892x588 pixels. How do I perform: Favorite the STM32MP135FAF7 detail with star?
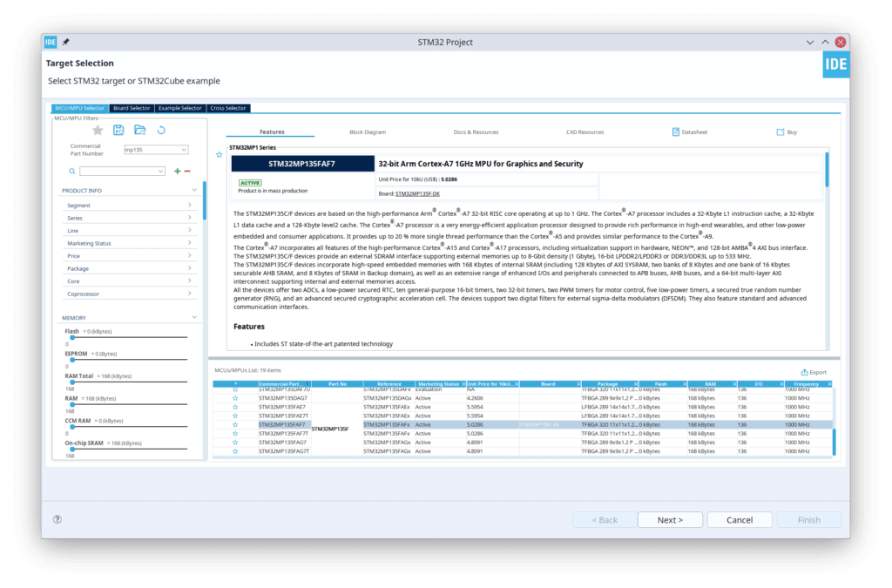219,155
